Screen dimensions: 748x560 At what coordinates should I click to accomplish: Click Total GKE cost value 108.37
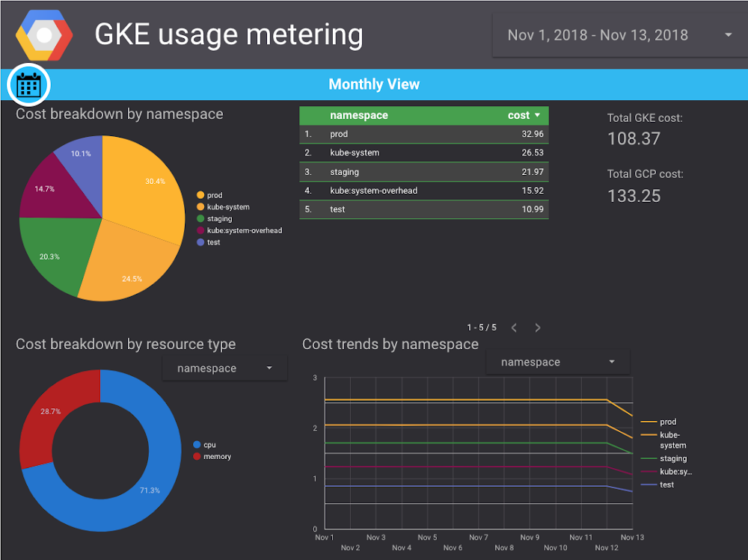tap(634, 139)
